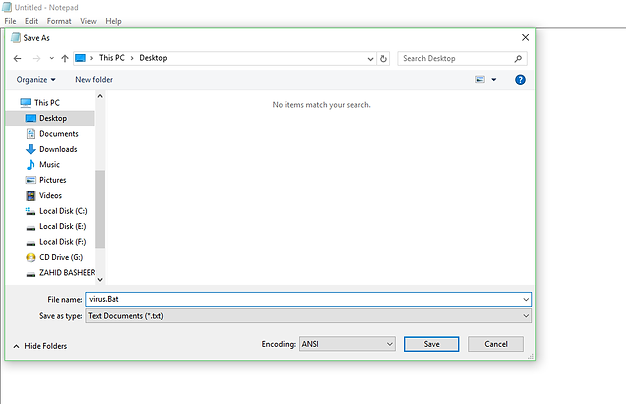Click the navigation pane scrollbar thumb

[x=100, y=209]
